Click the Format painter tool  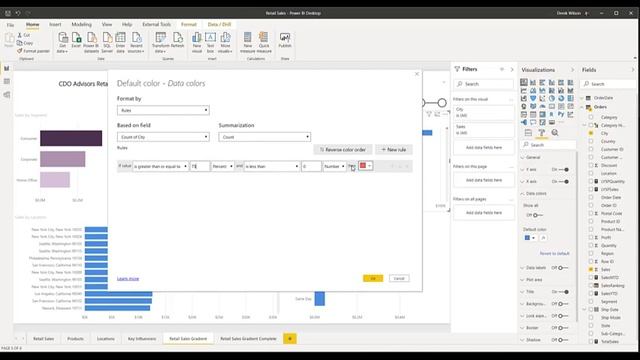click(33, 51)
